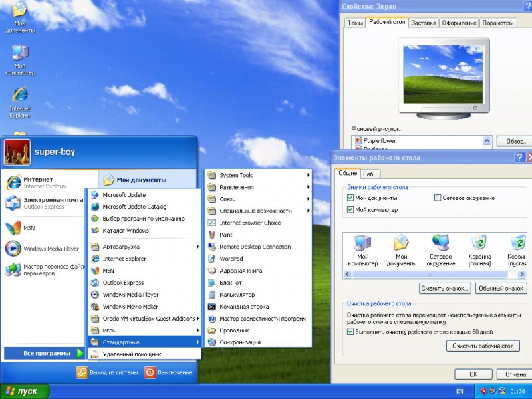This screenshot has width=532, height=399.
Task: Switch to Заставка tab
Action: tap(424, 23)
